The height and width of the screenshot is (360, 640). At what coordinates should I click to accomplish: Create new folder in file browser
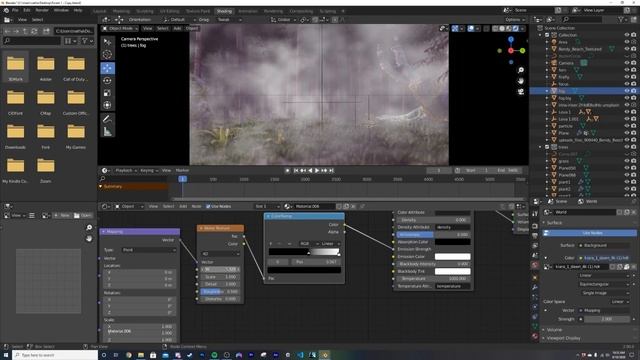[x=46, y=31]
